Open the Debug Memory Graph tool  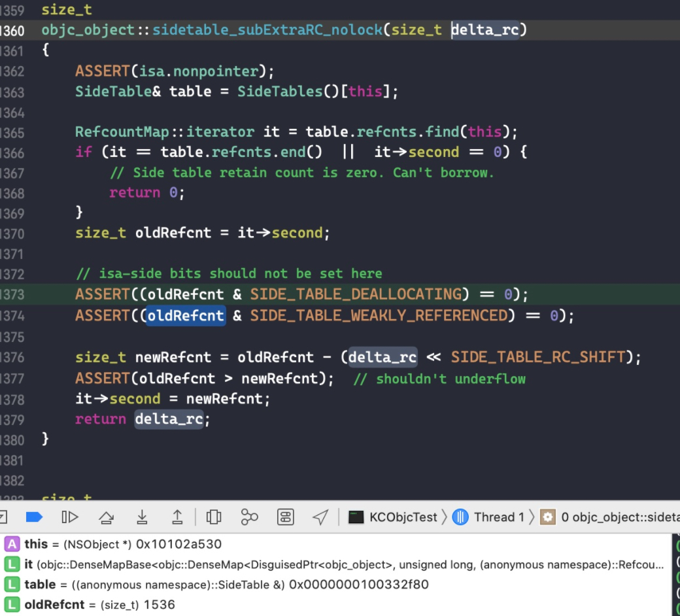249,517
